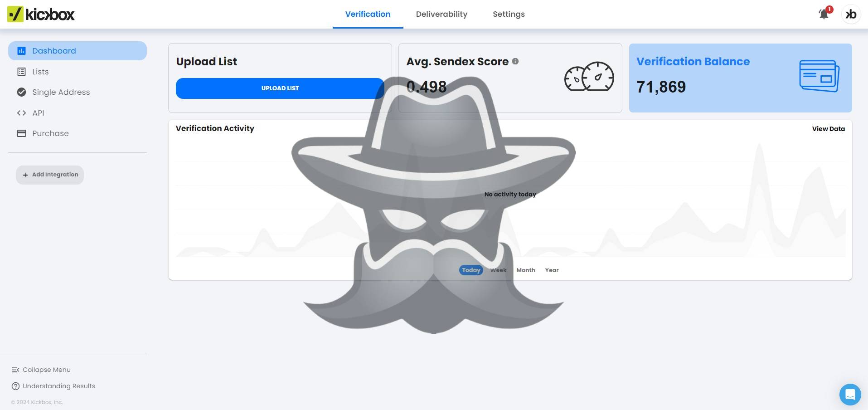Open the Sendex Score info tooltip

[x=516, y=62]
